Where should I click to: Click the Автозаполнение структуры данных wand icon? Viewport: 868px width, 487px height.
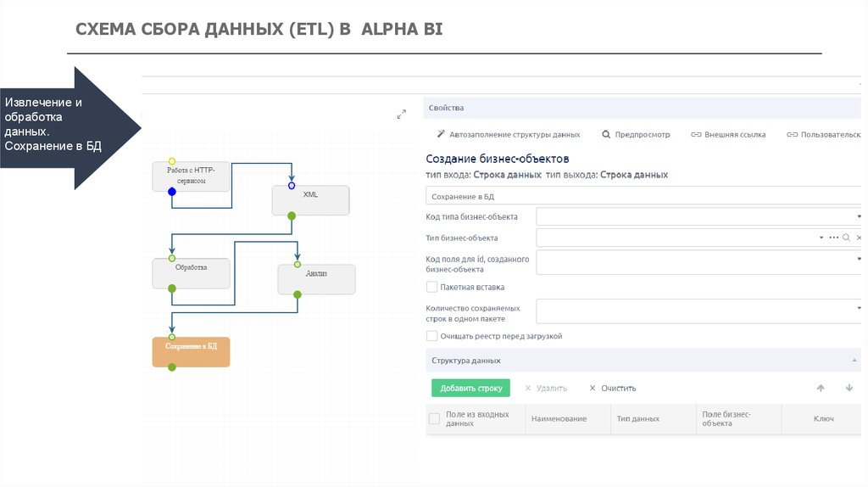click(x=441, y=134)
